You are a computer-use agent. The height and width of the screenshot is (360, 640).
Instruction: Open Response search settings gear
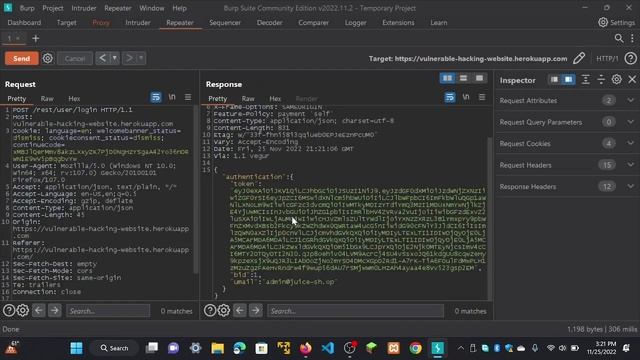[x=224, y=311]
